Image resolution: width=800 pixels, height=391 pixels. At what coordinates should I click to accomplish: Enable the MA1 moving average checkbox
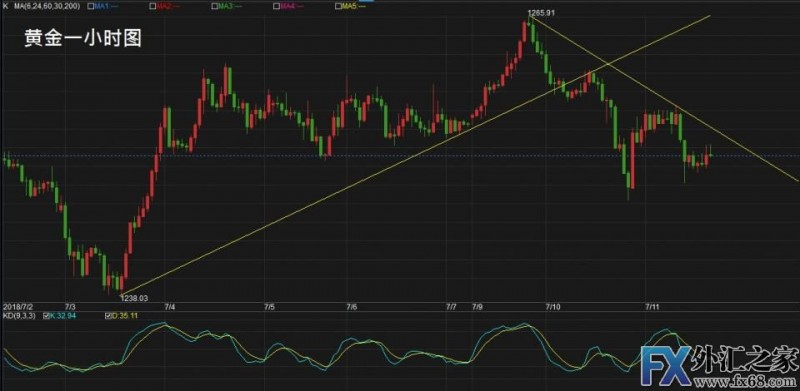click(x=90, y=6)
